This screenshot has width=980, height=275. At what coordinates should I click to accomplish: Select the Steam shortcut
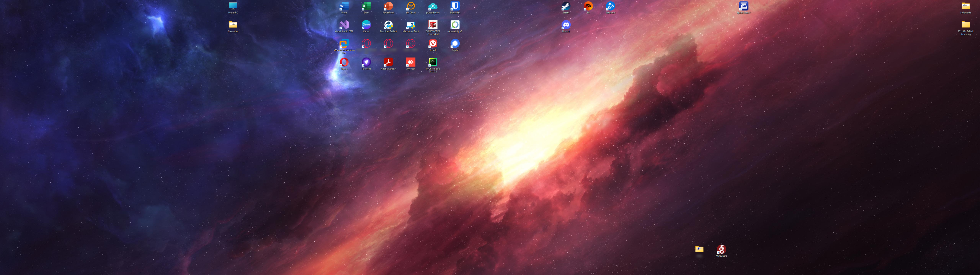click(x=566, y=6)
